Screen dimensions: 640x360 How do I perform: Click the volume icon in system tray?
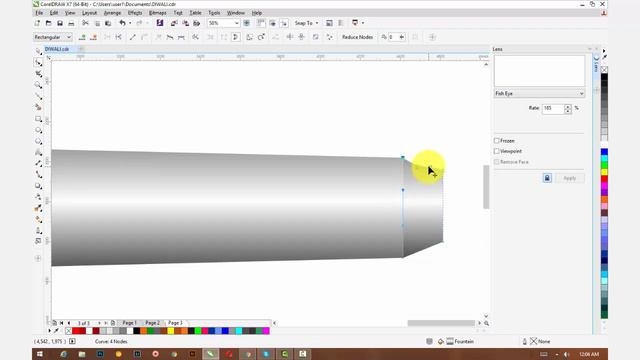566,354
